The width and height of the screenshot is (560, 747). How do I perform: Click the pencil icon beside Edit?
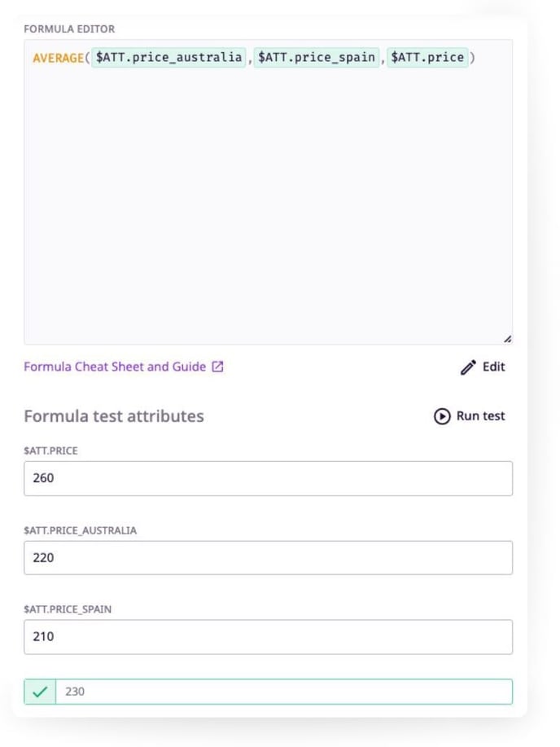pyautogui.click(x=468, y=367)
